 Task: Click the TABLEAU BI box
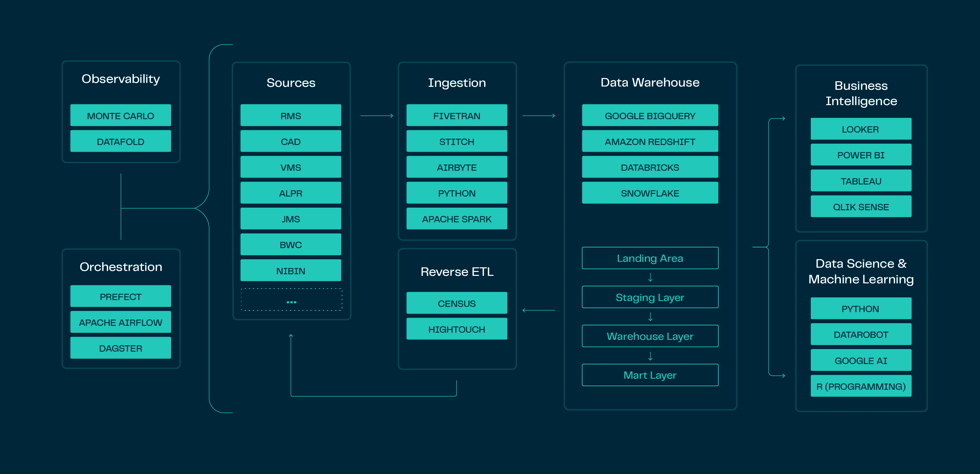(x=861, y=181)
